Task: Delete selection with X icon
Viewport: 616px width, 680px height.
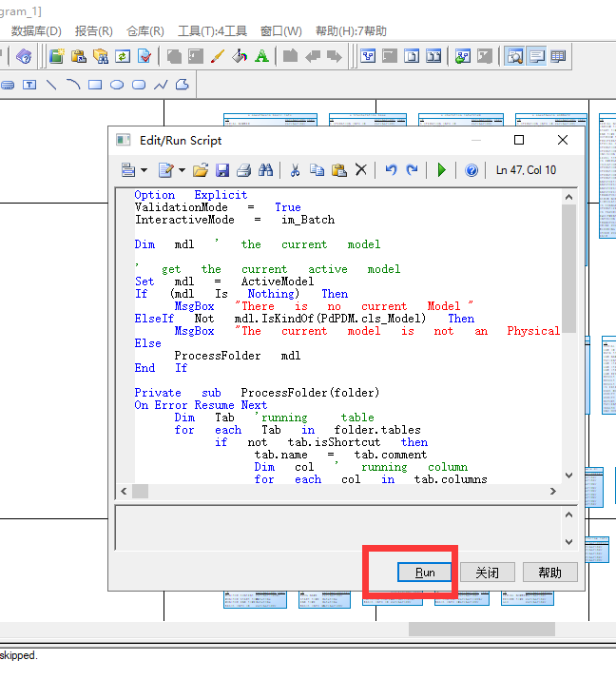Action: coord(360,170)
